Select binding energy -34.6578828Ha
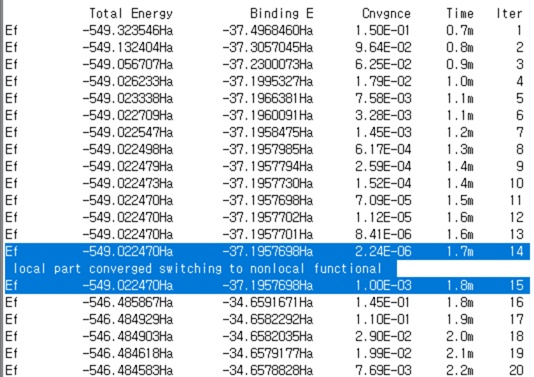Screen dimensions: 534x377 coord(268,370)
